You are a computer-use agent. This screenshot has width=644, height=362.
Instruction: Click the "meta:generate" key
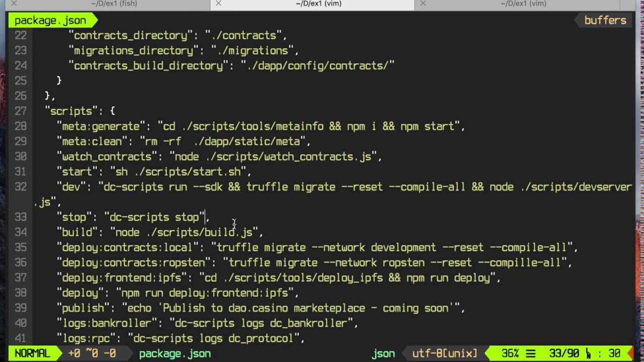101,127
